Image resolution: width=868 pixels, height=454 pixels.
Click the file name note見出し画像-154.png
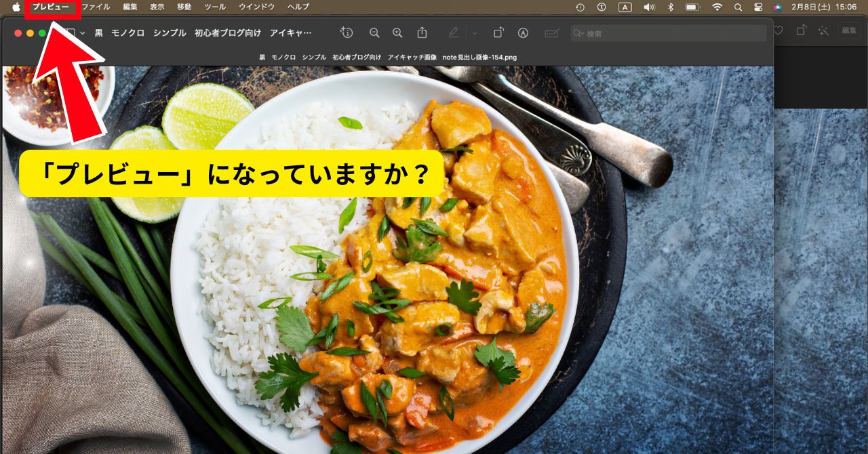pos(479,58)
